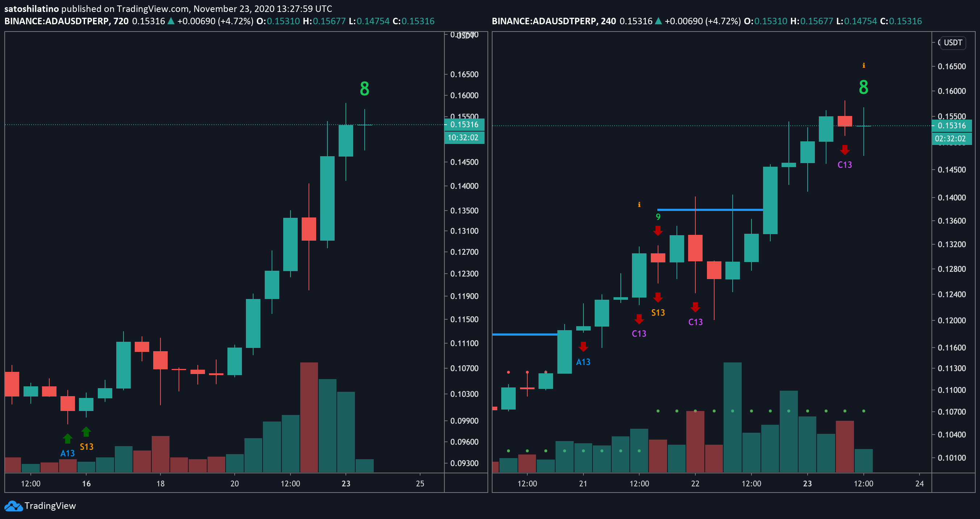Image resolution: width=980 pixels, height=519 pixels.
Task: Click the red candle near 0.13100 on left chart
Action: pyautogui.click(x=309, y=229)
